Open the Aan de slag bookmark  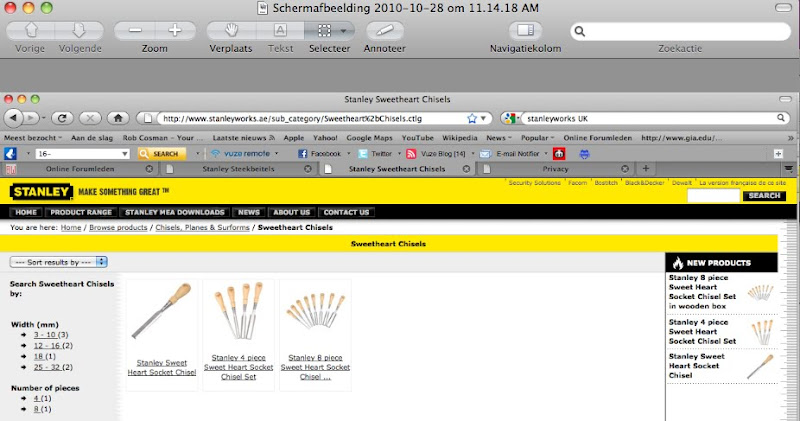click(92, 138)
